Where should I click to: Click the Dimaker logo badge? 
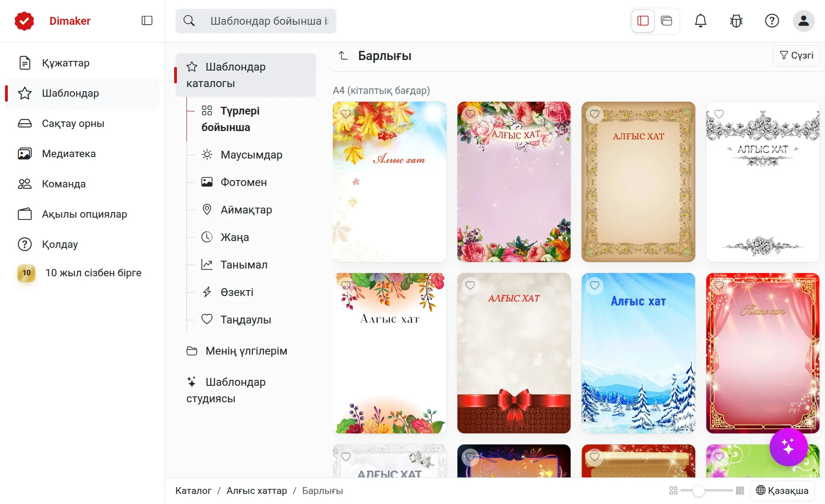(x=24, y=21)
